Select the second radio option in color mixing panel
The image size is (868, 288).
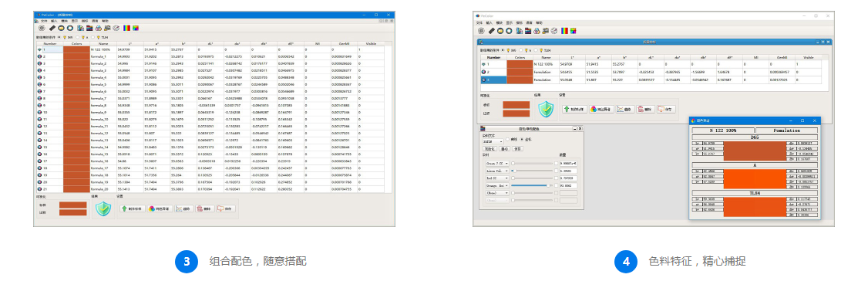tap(522, 139)
